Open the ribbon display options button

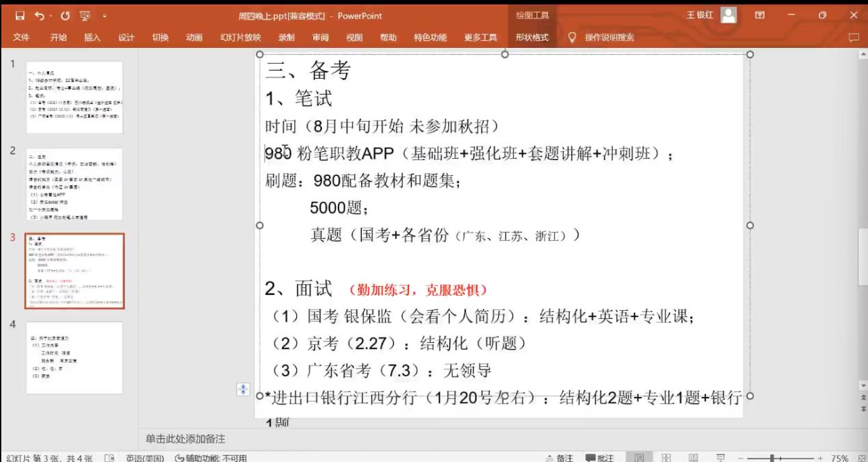tap(760, 15)
